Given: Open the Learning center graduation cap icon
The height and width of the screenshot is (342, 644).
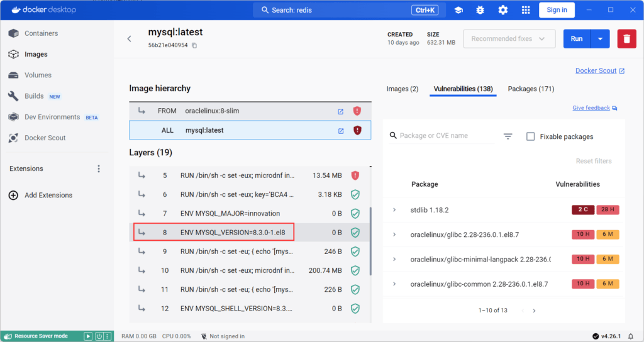Looking at the screenshot, I should point(459,10).
